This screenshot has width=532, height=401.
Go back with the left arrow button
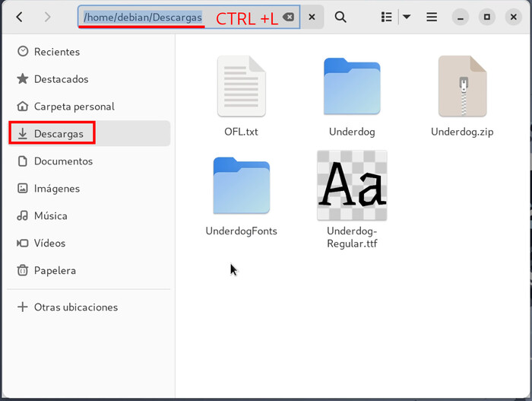click(x=20, y=17)
